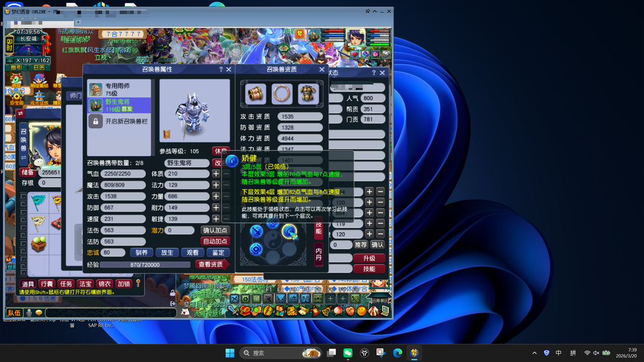This screenshot has height=362, width=644.
Task: Click the 放生 release button
Action: 167,252
